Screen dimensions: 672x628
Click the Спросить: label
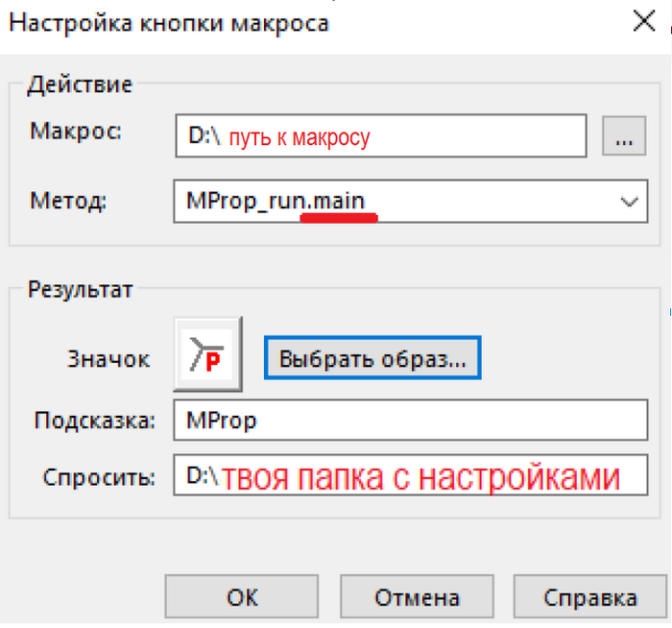[x=98, y=476]
